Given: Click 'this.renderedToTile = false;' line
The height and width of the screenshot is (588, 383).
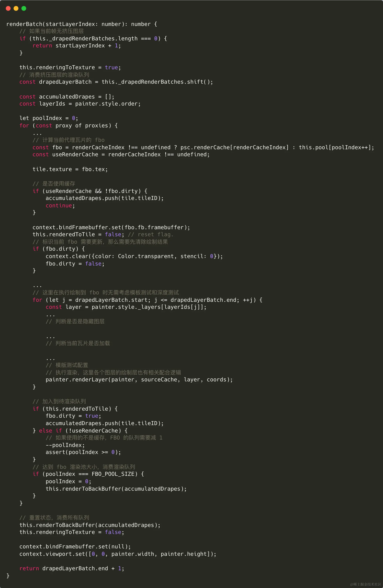Looking at the screenshot, I should click(x=78, y=234).
